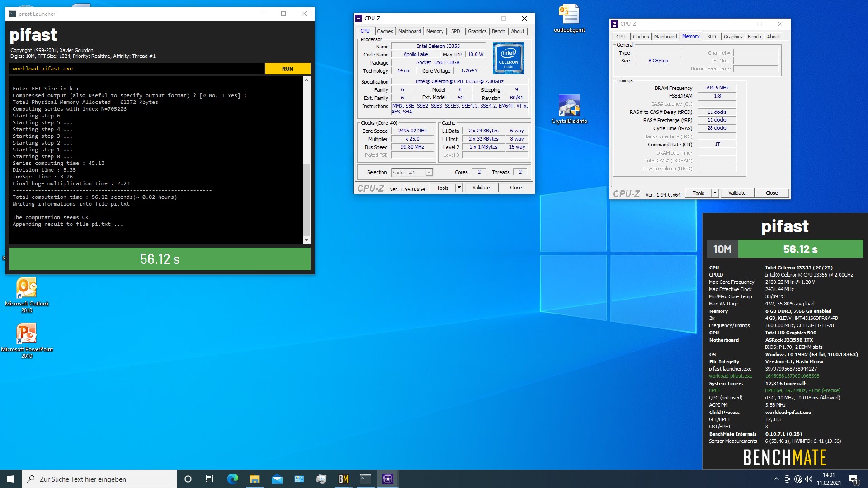The width and height of the screenshot is (868, 488).
Task: Open the CrystalDiskInfo desktop icon
Action: (x=569, y=109)
